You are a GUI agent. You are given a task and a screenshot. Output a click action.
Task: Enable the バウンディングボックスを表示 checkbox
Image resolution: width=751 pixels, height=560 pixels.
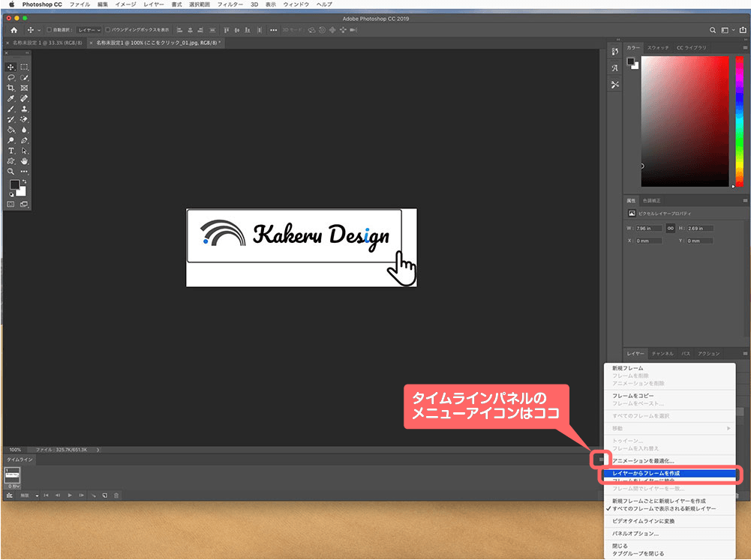(x=108, y=30)
